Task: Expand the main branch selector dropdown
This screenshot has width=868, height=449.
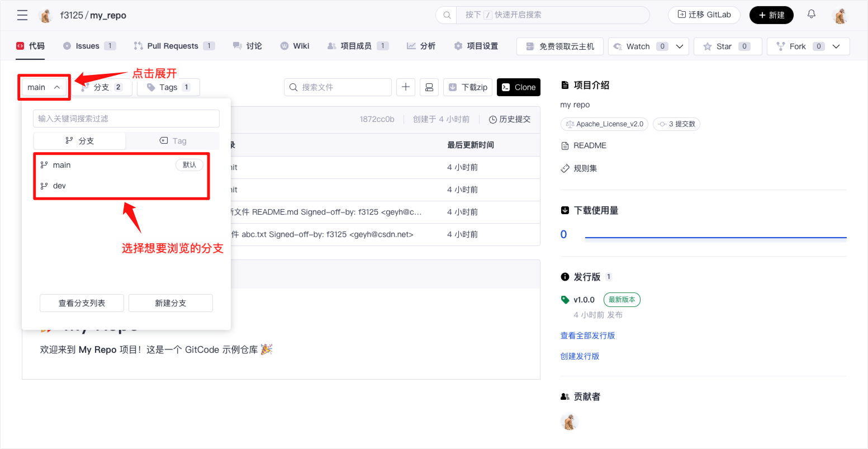Action: [x=44, y=87]
